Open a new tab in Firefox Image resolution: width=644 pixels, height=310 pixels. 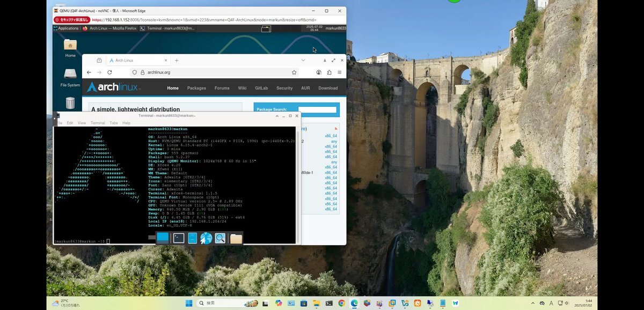[x=177, y=61]
